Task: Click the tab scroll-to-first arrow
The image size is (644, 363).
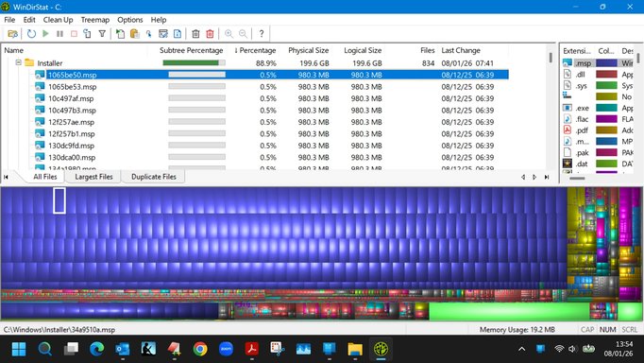Action: (x=7, y=177)
